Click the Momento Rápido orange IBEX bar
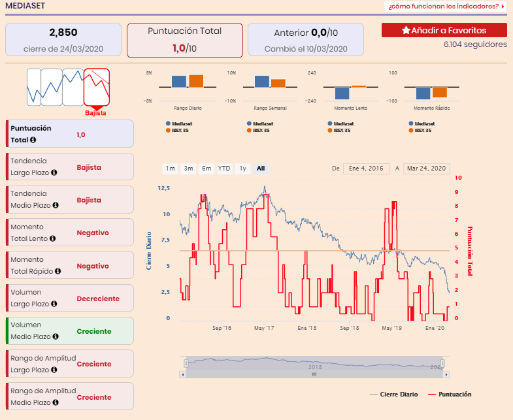Image resolution: width=513 pixels, height=420 pixels. point(440,93)
